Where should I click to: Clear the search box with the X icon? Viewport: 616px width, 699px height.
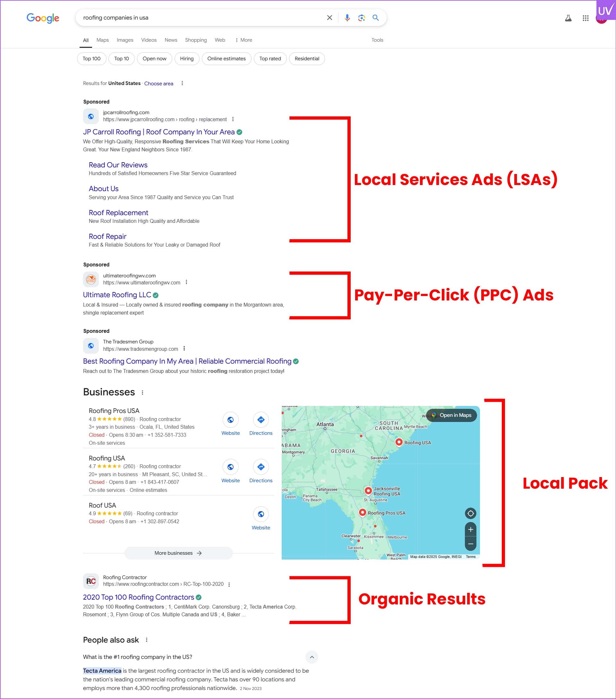pos(329,18)
